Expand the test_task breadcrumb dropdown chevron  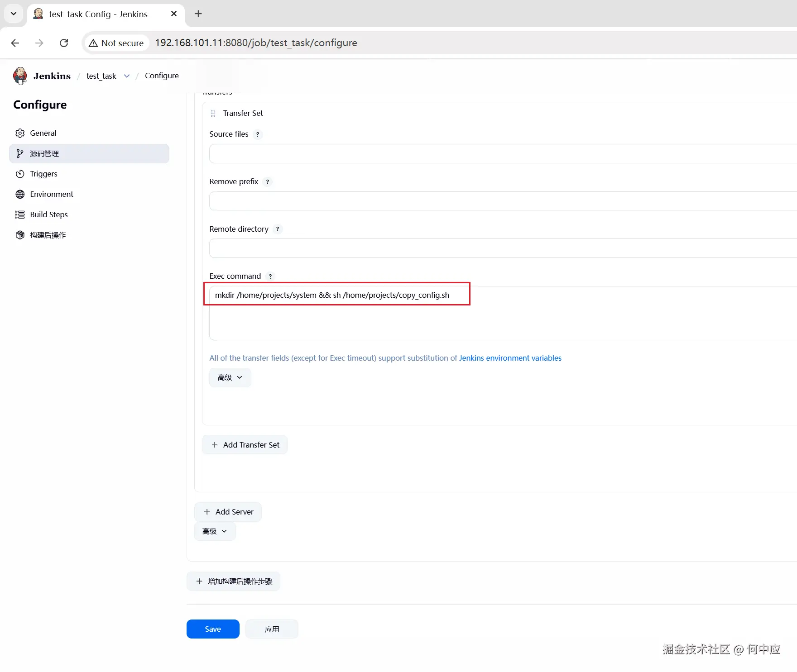click(127, 76)
